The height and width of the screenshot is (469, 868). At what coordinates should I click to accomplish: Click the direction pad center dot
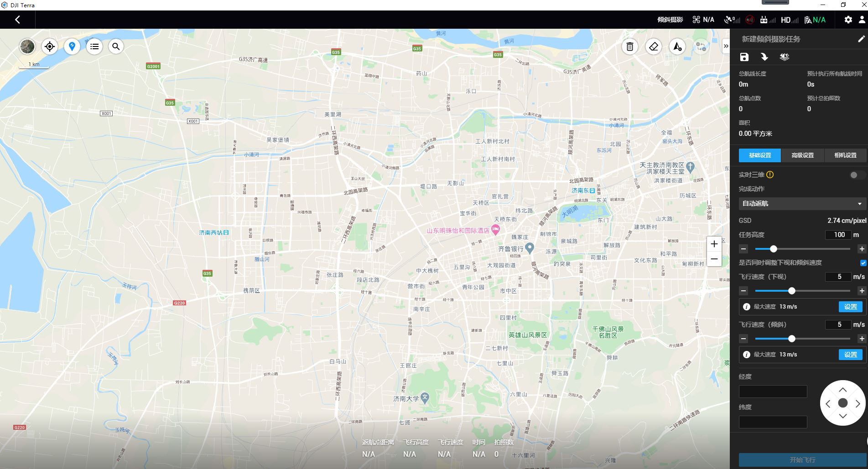pos(842,403)
